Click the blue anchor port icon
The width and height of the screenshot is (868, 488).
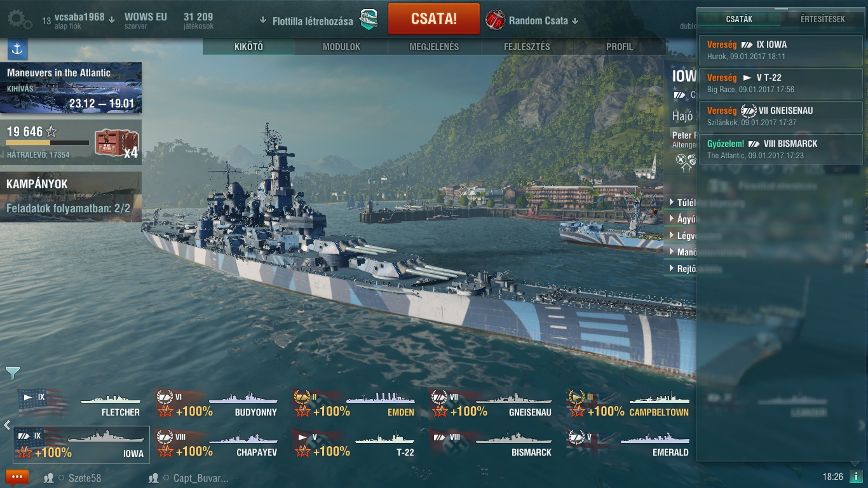pyautogui.click(x=17, y=49)
